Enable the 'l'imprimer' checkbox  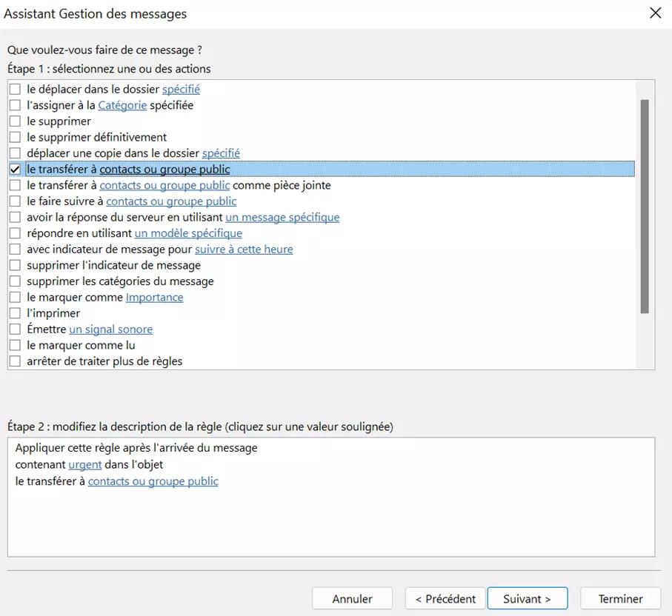[15, 313]
